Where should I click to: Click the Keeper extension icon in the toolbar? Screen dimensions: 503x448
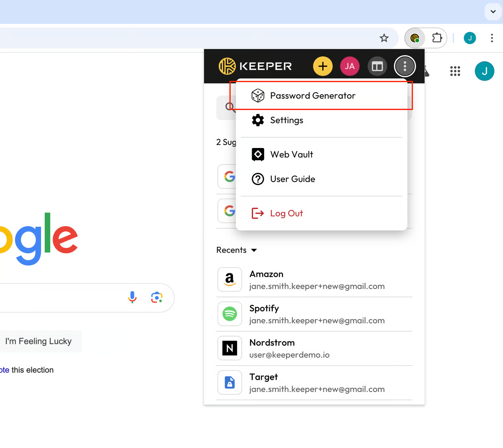[x=415, y=38]
